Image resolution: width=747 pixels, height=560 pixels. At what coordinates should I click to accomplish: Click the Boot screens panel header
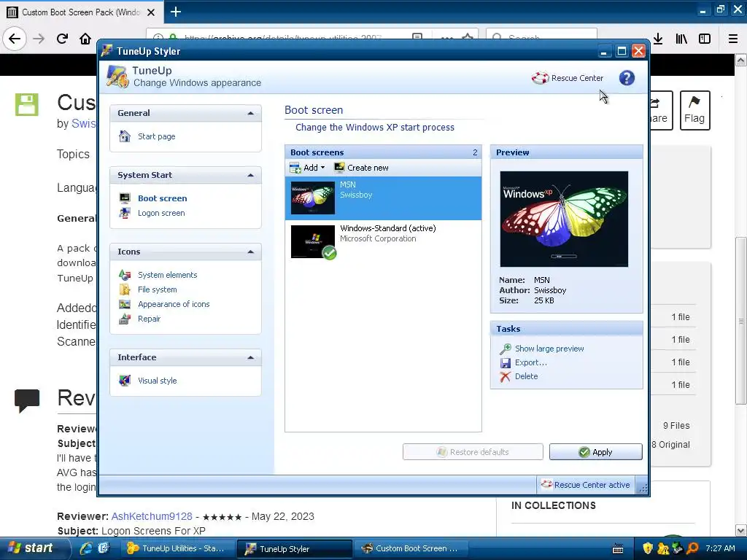coord(383,152)
